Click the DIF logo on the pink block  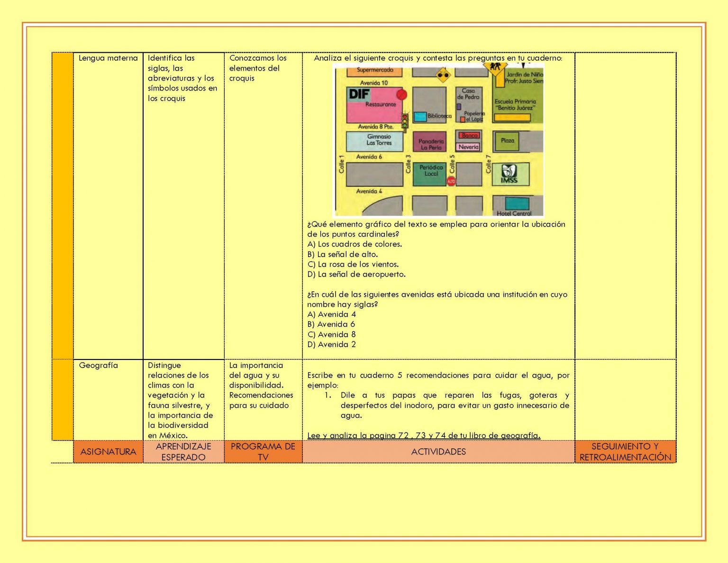[359, 94]
